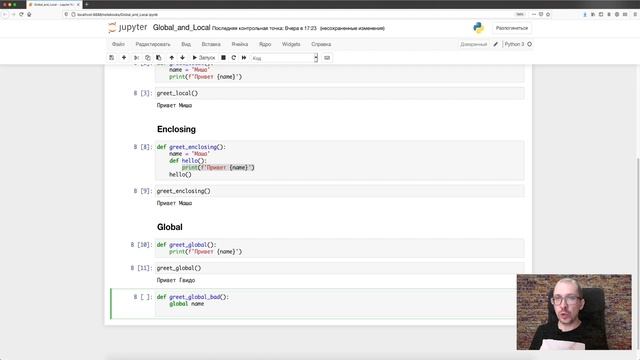Reload the page in the browser

click(21, 14)
